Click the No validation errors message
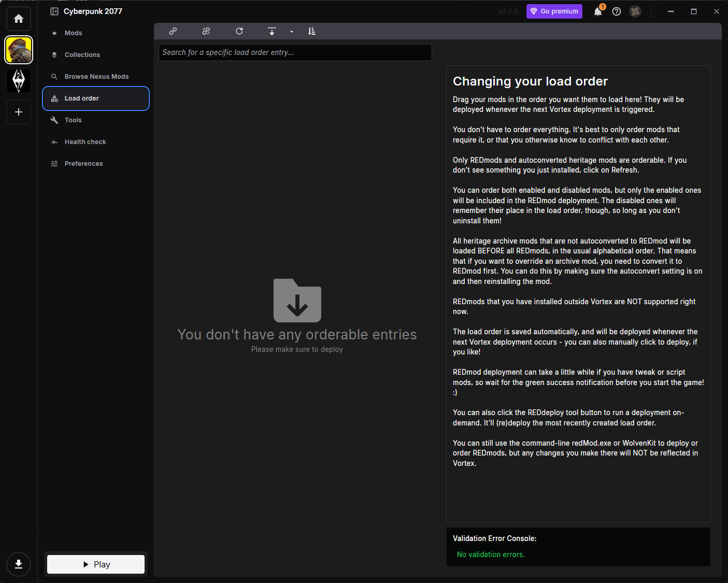 (491, 554)
